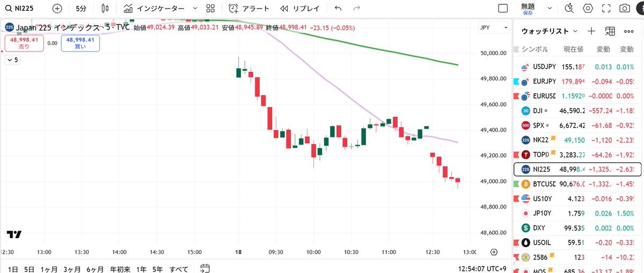Enter fullscreen mode

point(606,9)
